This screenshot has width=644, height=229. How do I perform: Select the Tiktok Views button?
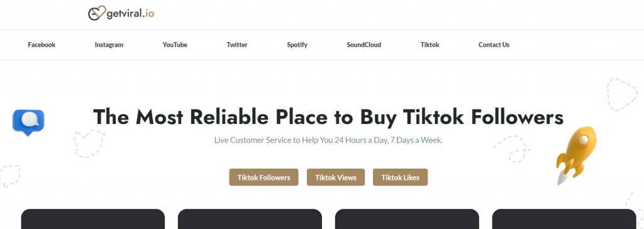[x=336, y=177]
